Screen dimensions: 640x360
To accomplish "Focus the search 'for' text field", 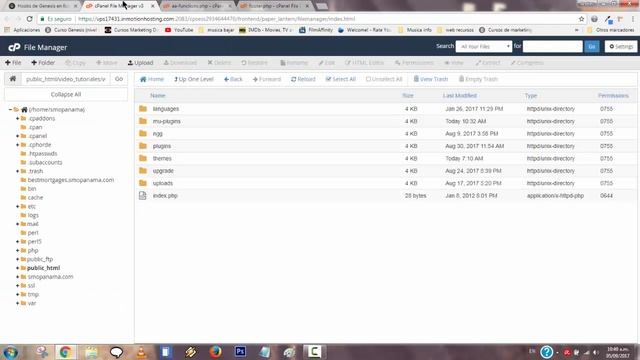I will 553,47.
